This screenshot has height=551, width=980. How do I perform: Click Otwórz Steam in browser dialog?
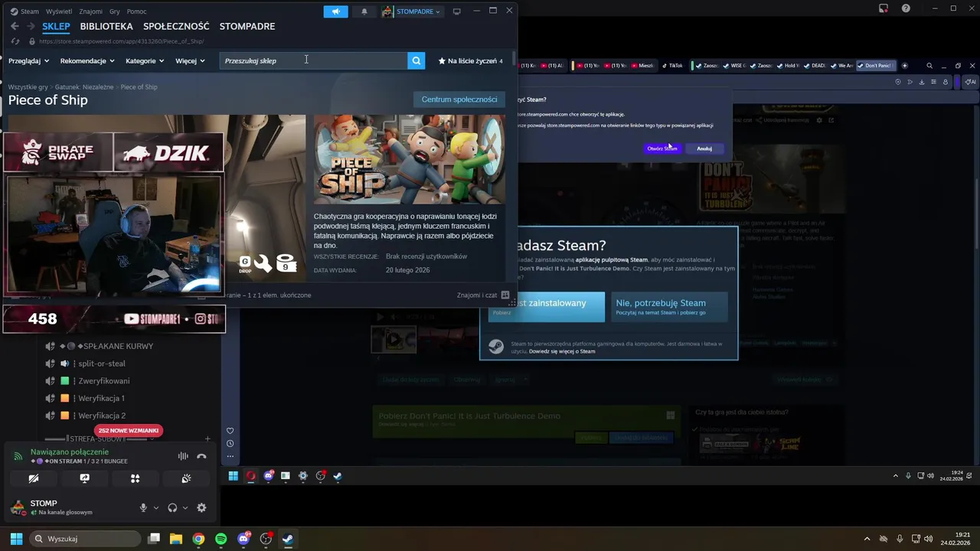662,148
